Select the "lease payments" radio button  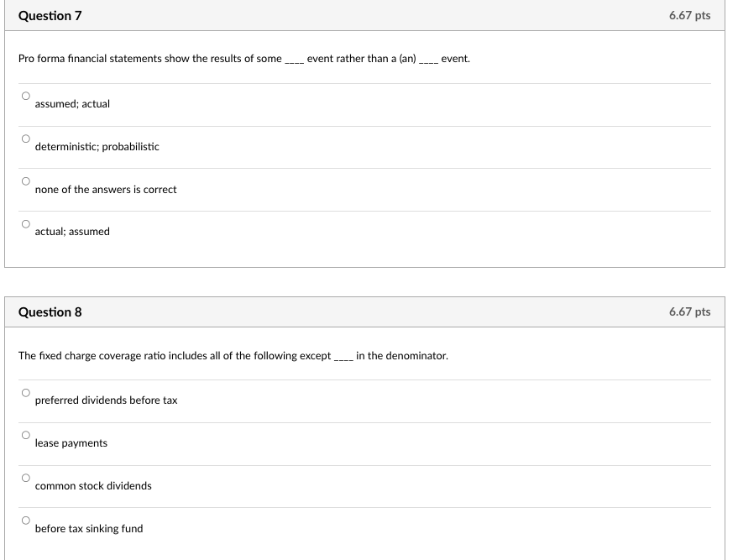click(24, 434)
